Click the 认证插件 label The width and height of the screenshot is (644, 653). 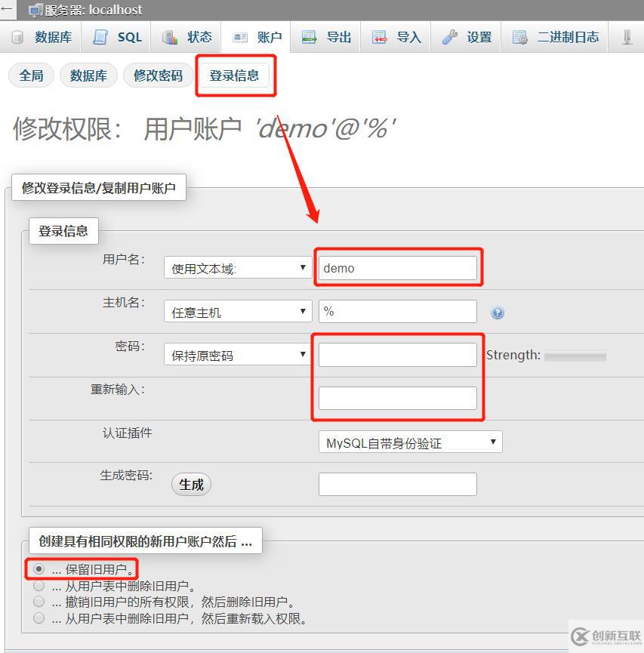click(x=128, y=433)
